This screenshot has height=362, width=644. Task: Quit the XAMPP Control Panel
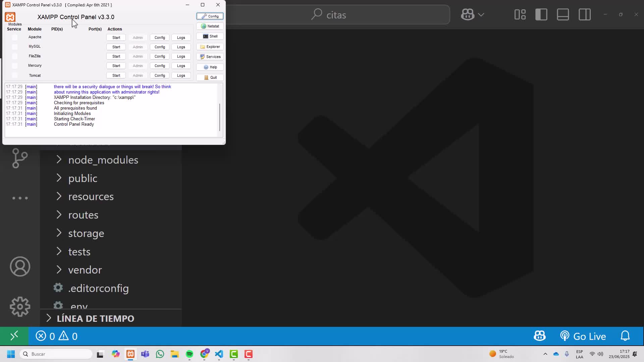210,77
